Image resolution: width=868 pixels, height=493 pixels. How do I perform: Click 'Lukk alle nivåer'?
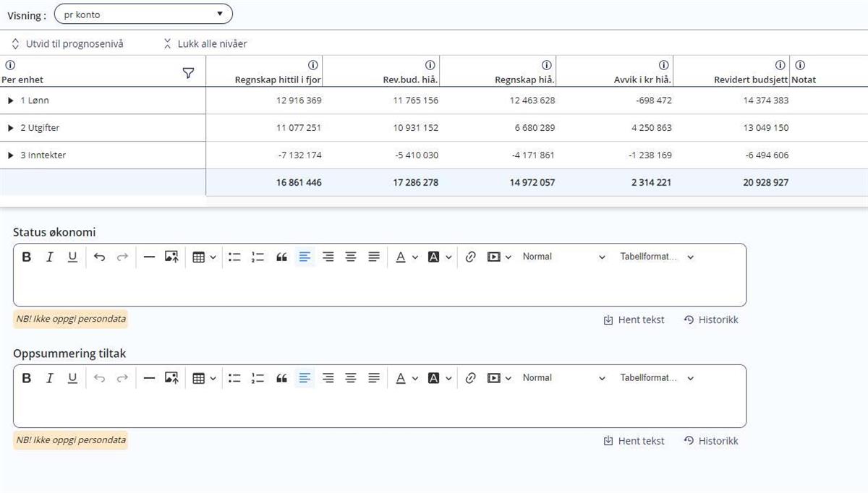tap(205, 44)
